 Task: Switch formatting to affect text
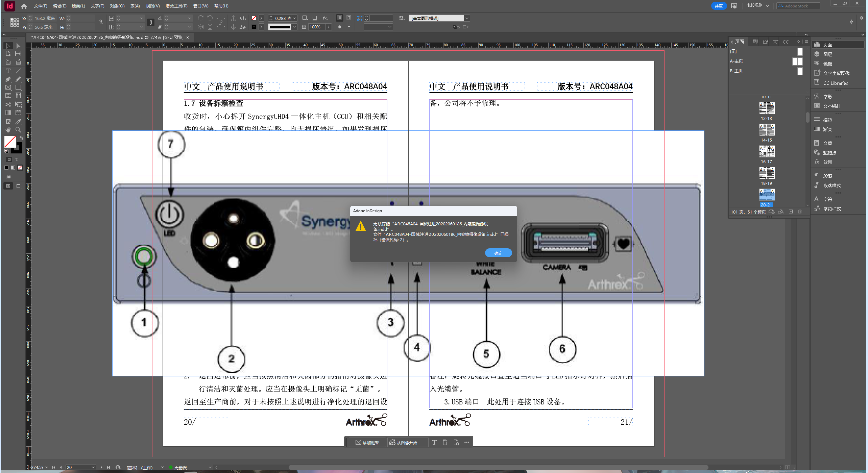pos(17,159)
